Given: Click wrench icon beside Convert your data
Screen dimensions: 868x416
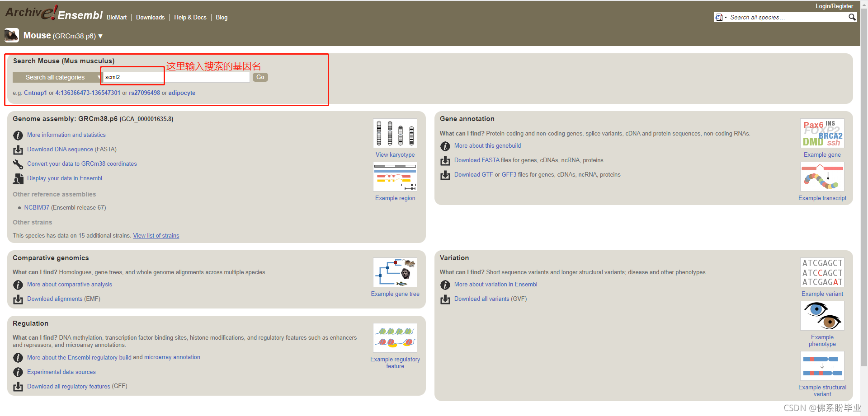Looking at the screenshot, I should [x=18, y=164].
